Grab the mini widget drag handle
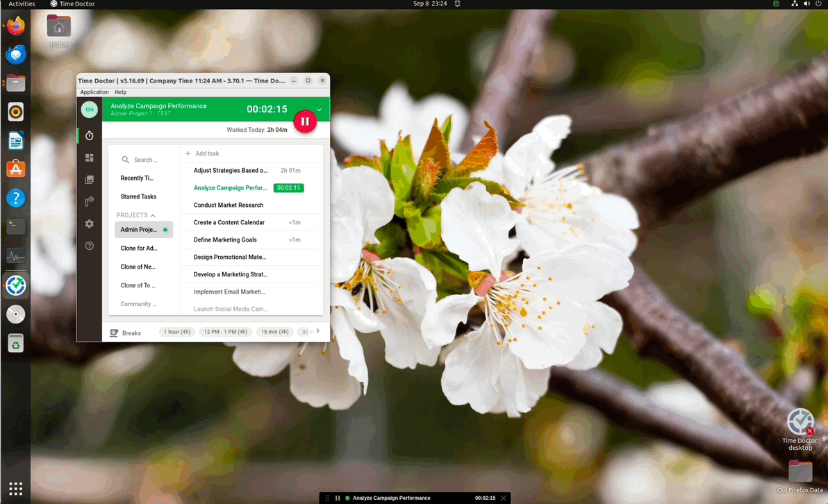The height and width of the screenshot is (504, 828). tap(327, 498)
